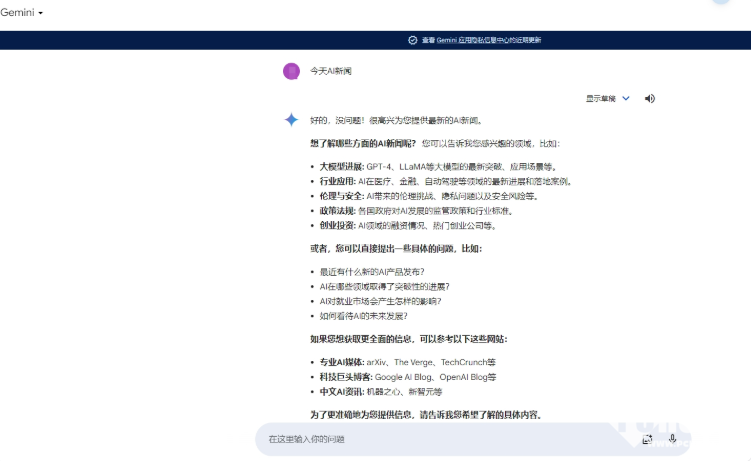Click the upload image icon in input bar
751x461 pixels.
tap(647, 438)
